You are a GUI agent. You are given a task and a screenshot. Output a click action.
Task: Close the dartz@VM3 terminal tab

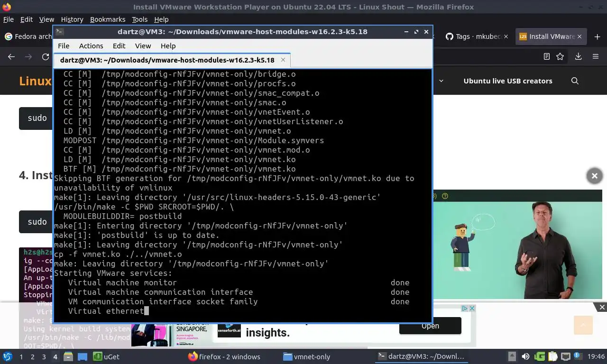pyautogui.click(x=283, y=60)
